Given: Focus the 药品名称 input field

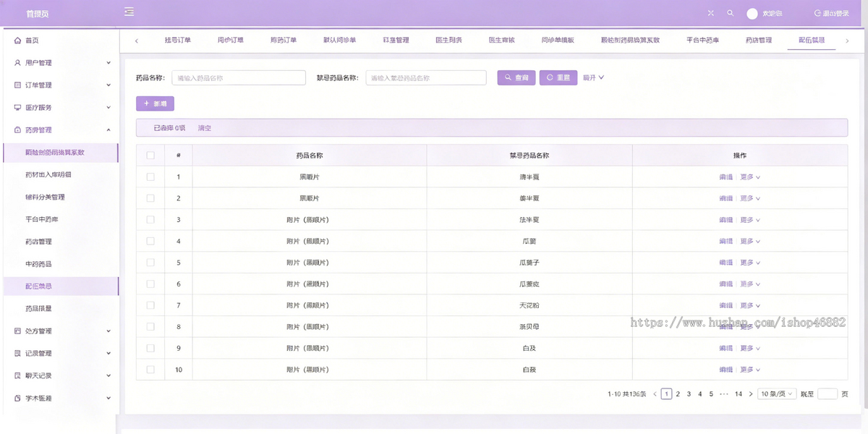Looking at the screenshot, I should click(x=239, y=77).
